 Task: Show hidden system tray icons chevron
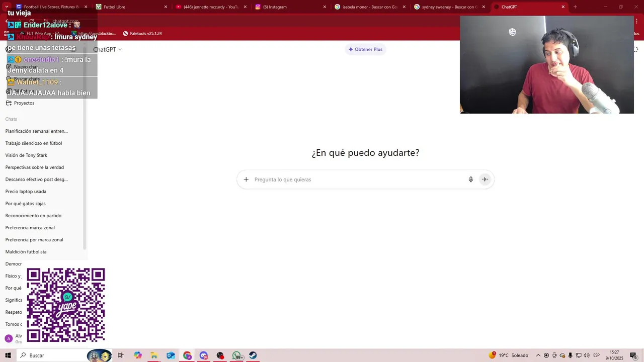click(x=538, y=355)
